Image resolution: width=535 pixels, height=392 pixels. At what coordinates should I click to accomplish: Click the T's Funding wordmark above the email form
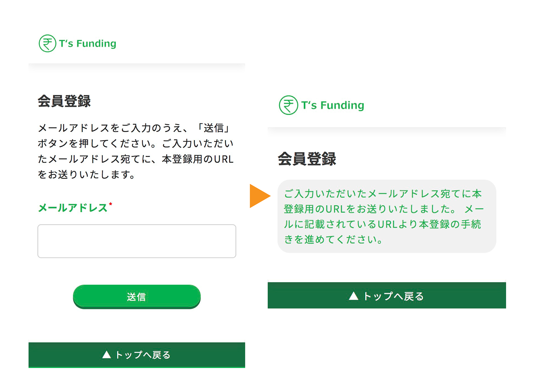(88, 43)
